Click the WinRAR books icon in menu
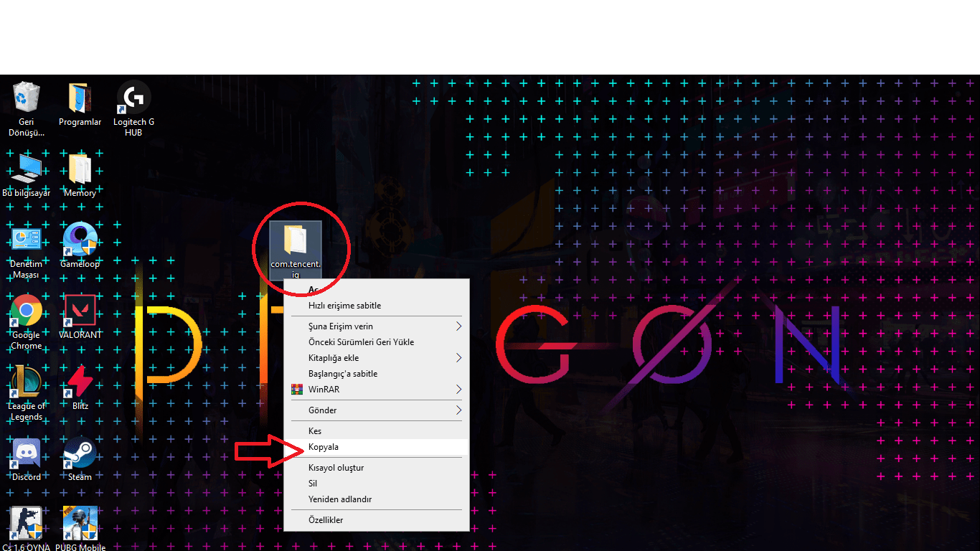980x551 pixels. 297,390
